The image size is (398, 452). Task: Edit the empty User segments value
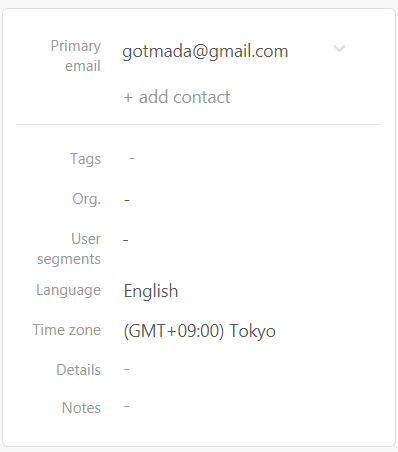pyautogui.click(x=126, y=240)
